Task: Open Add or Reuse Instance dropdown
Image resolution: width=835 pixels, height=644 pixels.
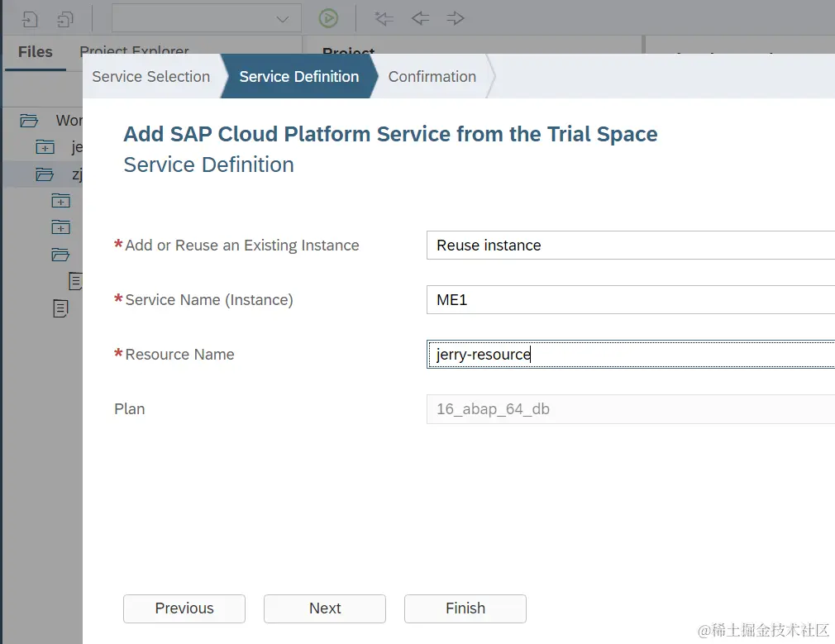Action: point(630,246)
